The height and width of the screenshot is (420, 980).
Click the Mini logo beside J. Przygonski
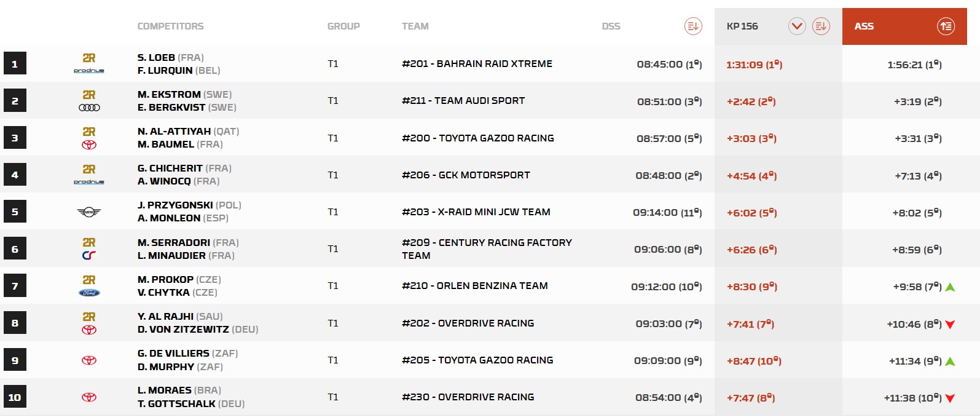coord(89,212)
